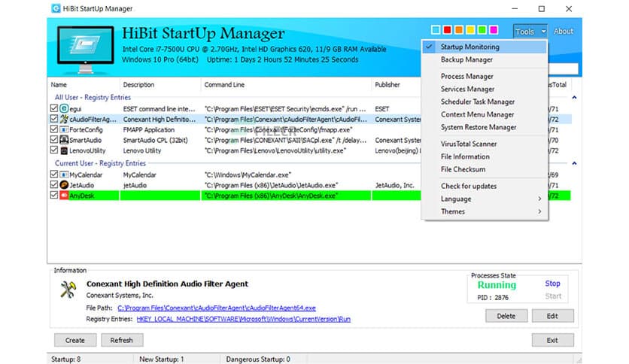629x364 pixels.
Task: Click the ForteConfig entry icon
Action: 64,129
